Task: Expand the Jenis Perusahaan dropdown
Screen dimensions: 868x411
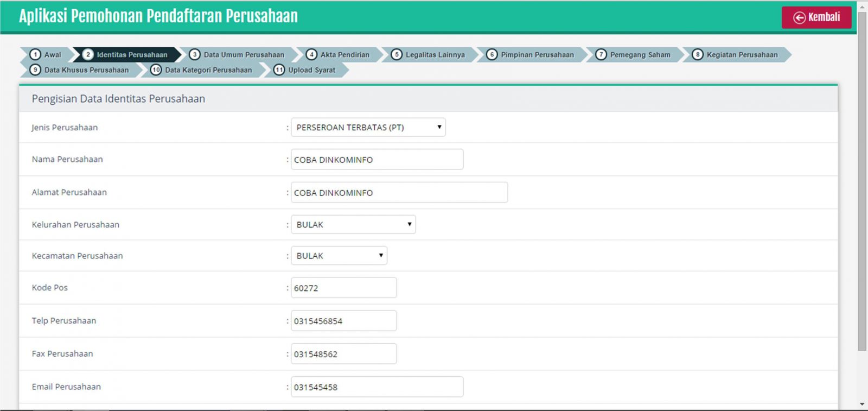Action: tap(368, 128)
